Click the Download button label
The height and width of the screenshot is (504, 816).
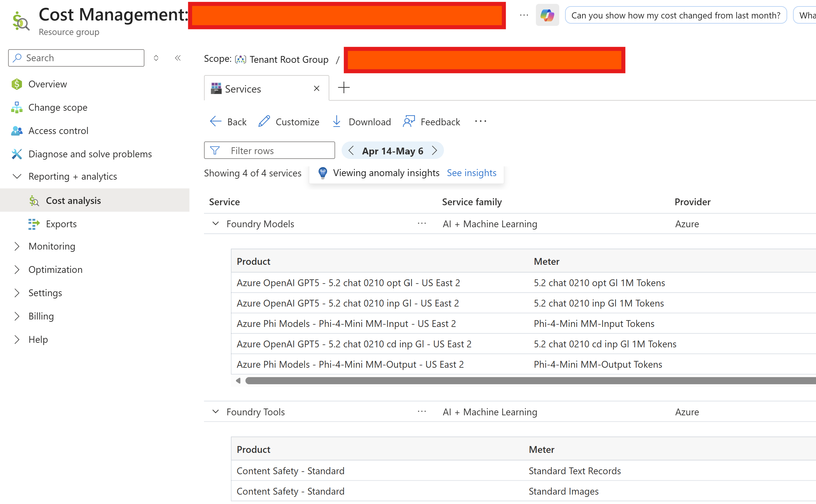click(370, 122)
